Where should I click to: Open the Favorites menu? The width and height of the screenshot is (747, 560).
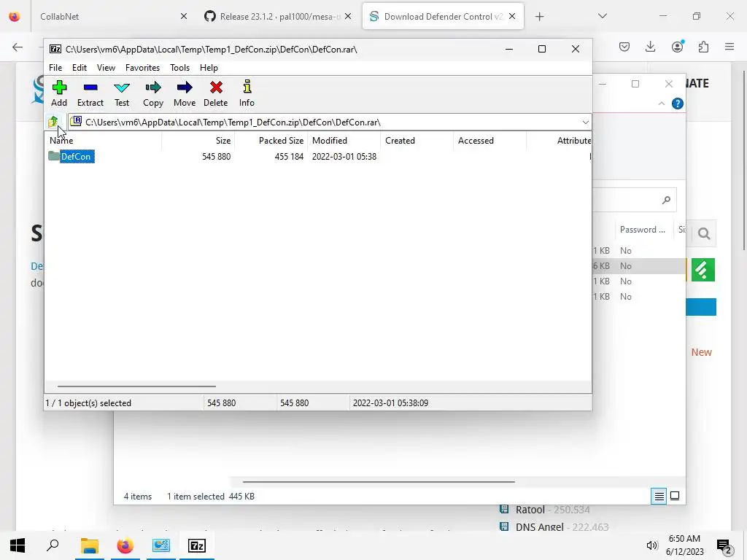coord(142,68)
